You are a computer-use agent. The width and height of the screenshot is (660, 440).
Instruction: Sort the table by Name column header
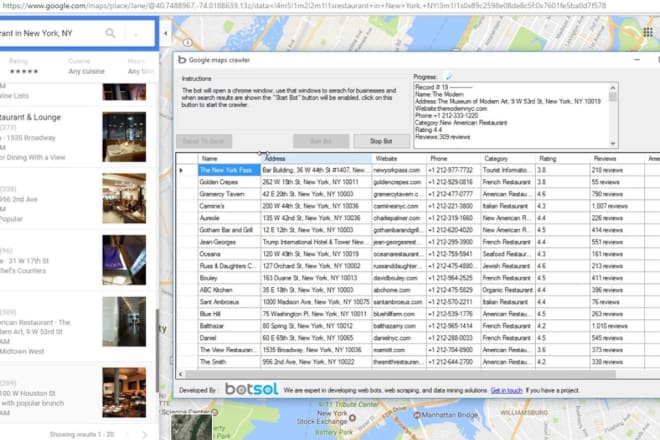pos(229,159)
